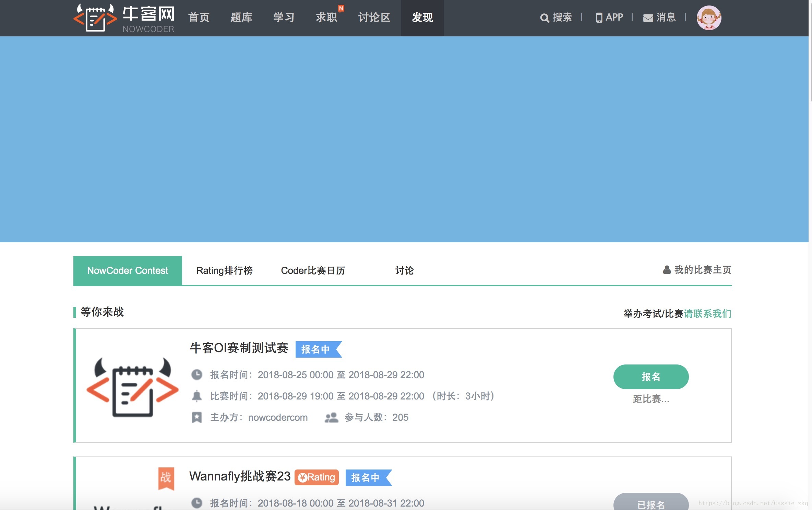Select the NowCoder Contest tab
Image resolution: width=812 pixels, height=510 pixels.
click(128, 270)
